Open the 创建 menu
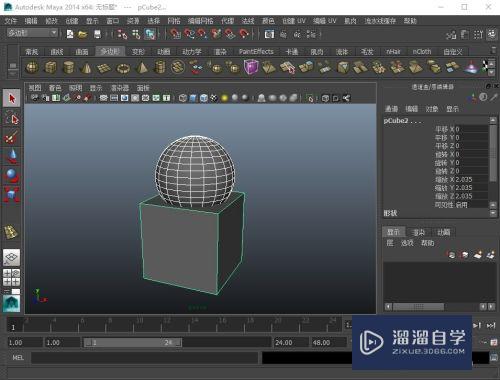Screen dimensions: 500x380 72,21
